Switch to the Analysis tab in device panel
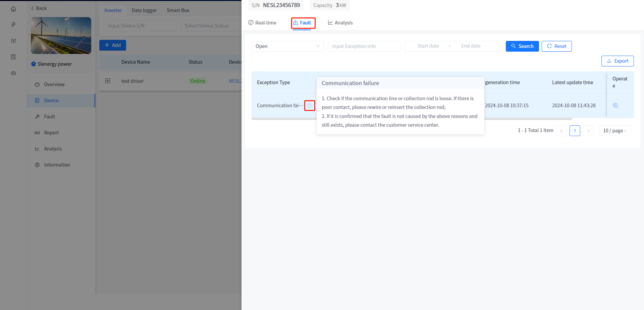644x310 pixels. tap(340, 23)
